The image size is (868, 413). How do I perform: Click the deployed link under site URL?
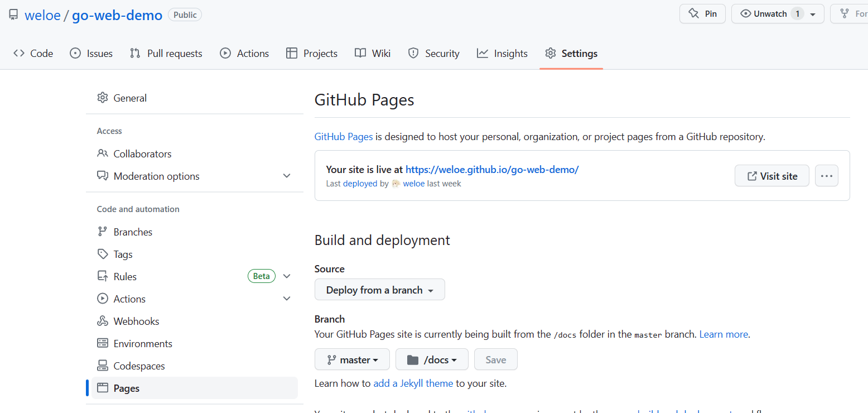click(360, 184)
